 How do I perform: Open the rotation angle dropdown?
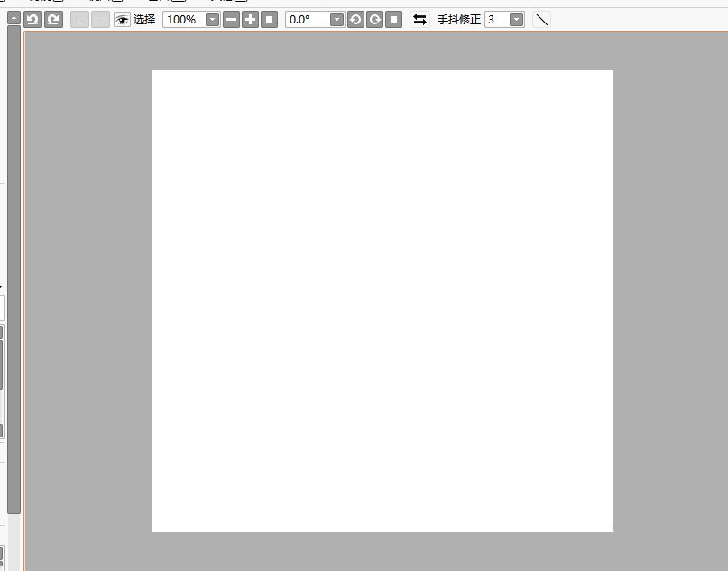pos(336,20)
